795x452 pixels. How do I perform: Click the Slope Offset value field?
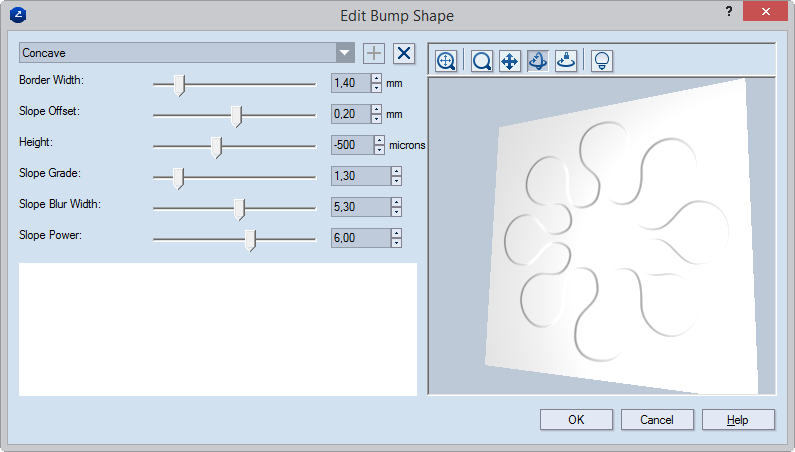(351, 114)
